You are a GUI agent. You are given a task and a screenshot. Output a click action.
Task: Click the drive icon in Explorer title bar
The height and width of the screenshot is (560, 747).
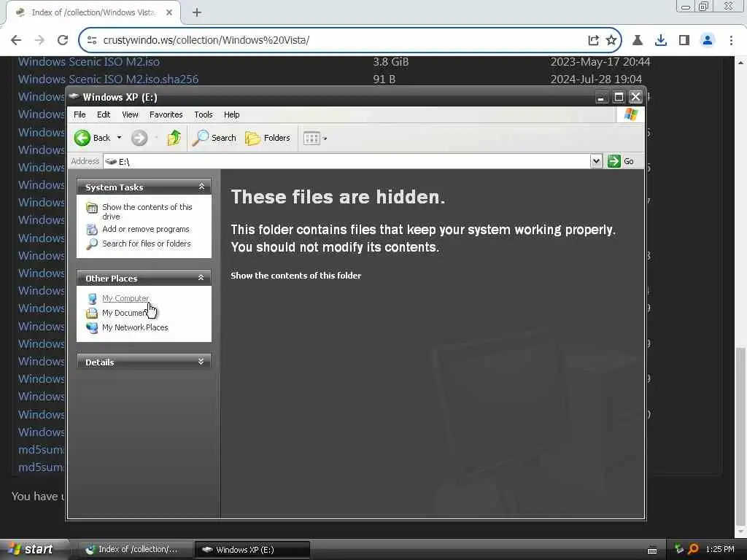click(x=74, y=97)
